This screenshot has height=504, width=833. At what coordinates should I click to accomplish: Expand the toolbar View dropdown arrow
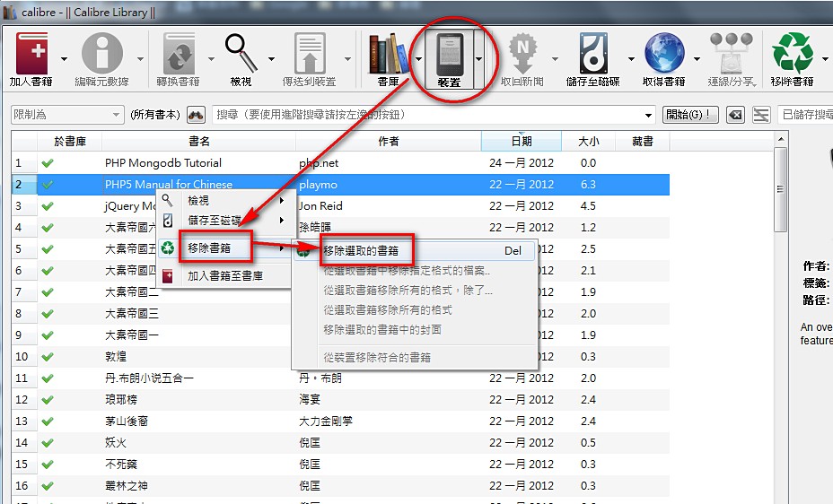pos(271,59)
